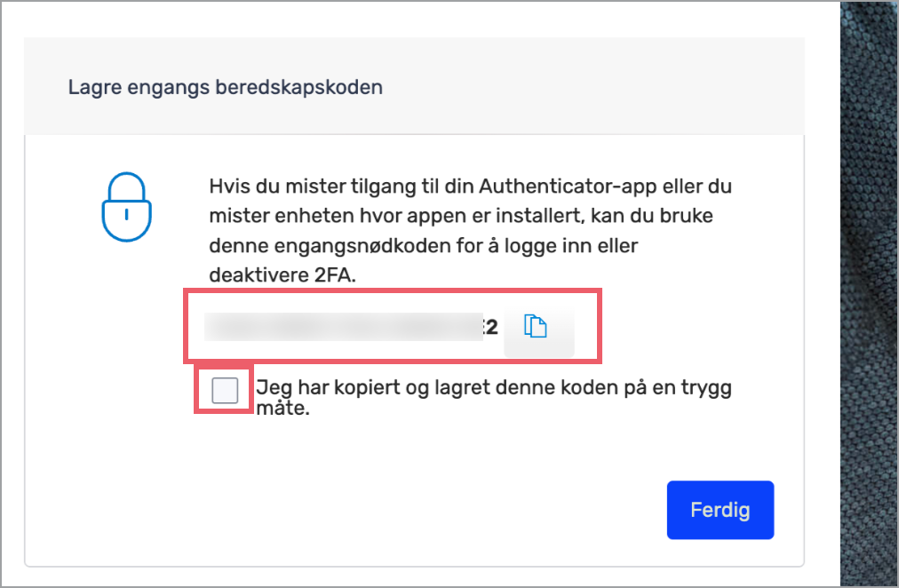Image resolution: width=899 pixels, height=588 pixels.
Task: Confirm completion with the blue Ferdig button
Action: [720, 510]
